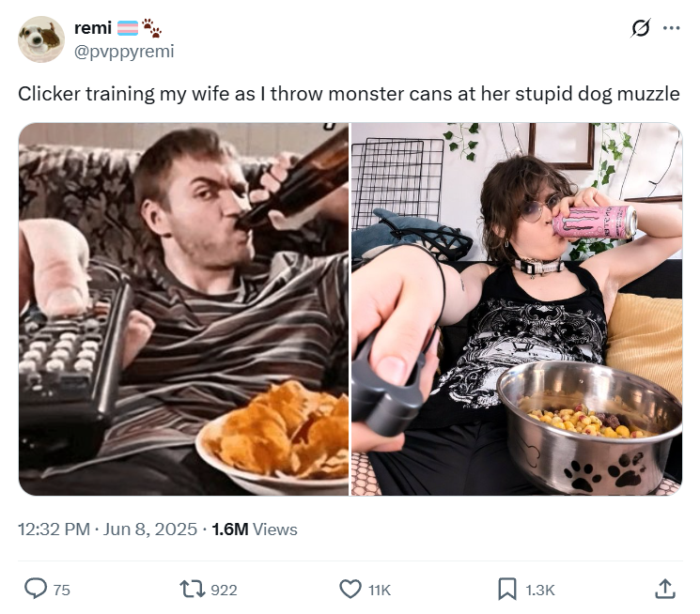Like the post with heart icon
The image size is (700, 614).
pyautogui.click(x=350, y=589)
